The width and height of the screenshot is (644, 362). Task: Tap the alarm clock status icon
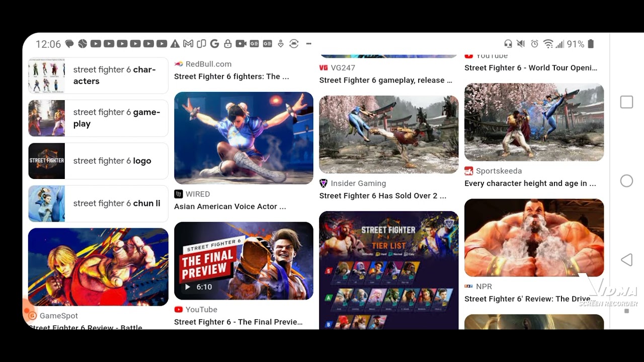pyautogui.click(x=534, y=44)
